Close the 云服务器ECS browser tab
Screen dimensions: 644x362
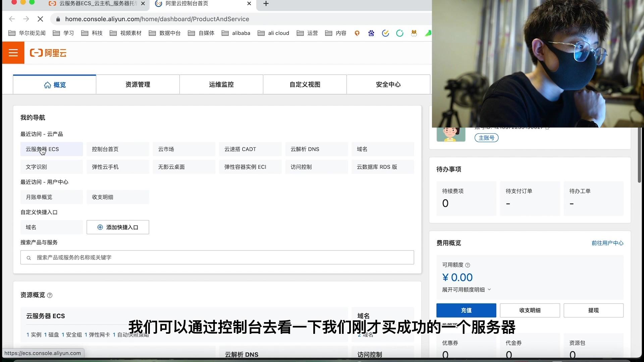point(143,4)
